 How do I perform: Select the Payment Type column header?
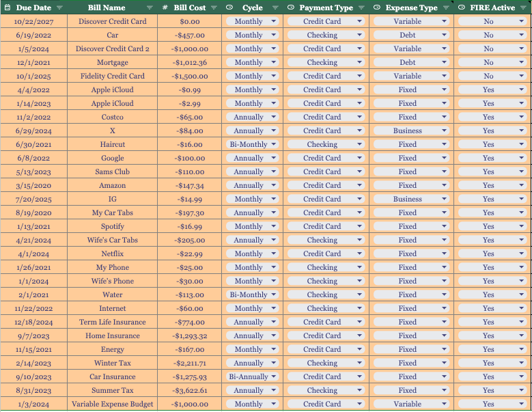click(326, 8)
